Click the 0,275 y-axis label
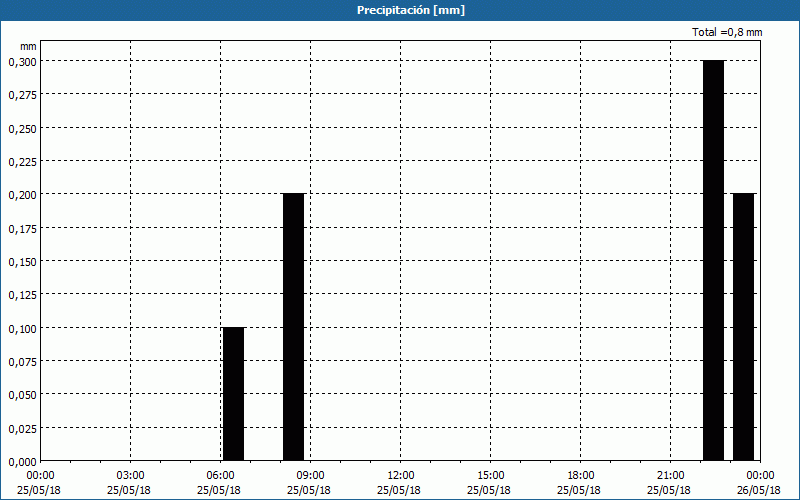Viewport: 800px width, 500px height. pyautogui.click(x=22, y=95)
